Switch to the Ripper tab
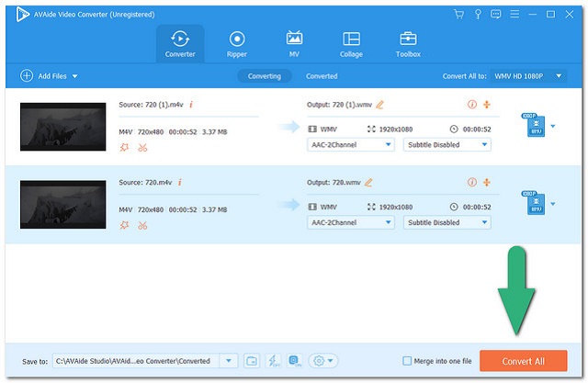 coord(237,44)
